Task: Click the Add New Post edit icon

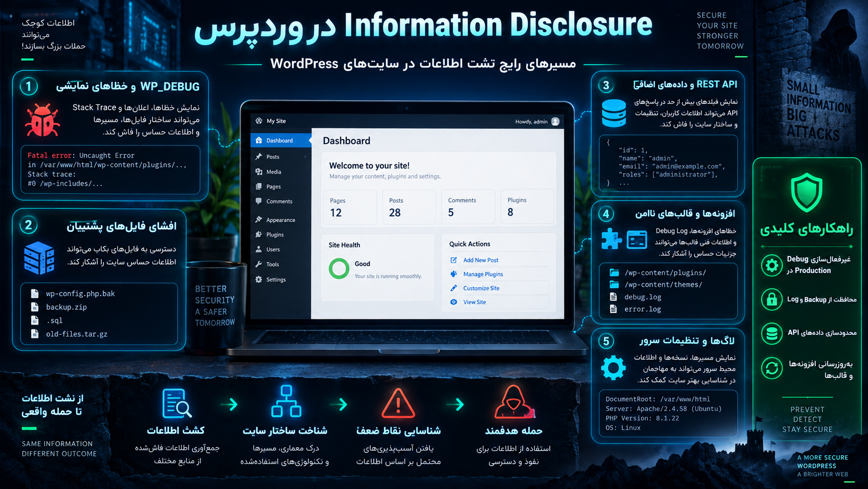Action: tap(454, 260)
